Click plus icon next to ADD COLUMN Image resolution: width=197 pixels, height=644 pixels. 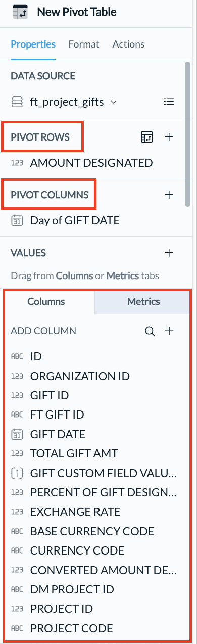tap(169, 331)
